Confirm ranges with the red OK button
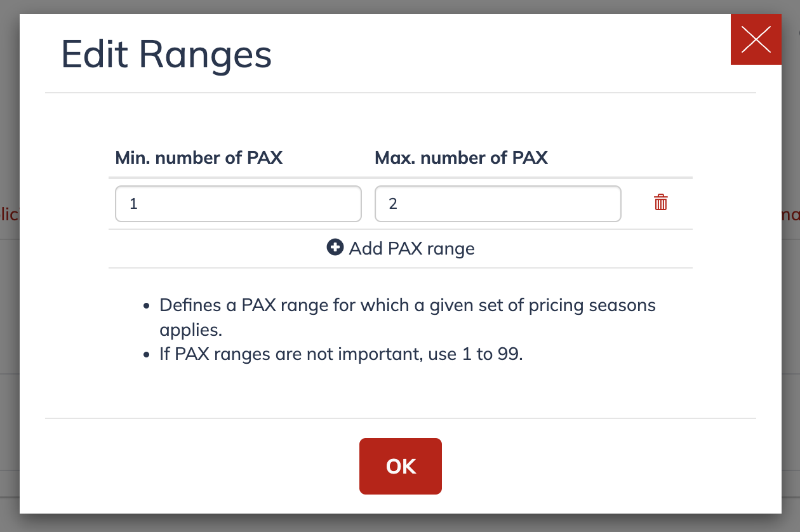This screenshot has width=800, height=532. click(x=401, y=466)
